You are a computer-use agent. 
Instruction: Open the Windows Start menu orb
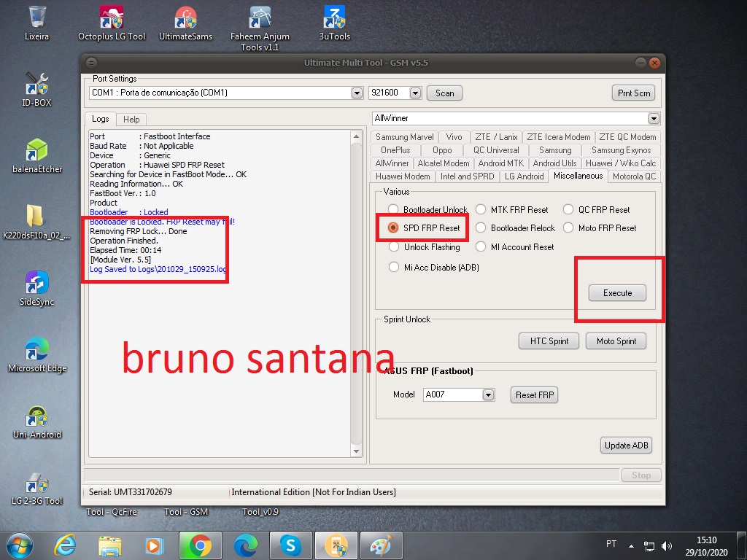click(x=20, y=545)
